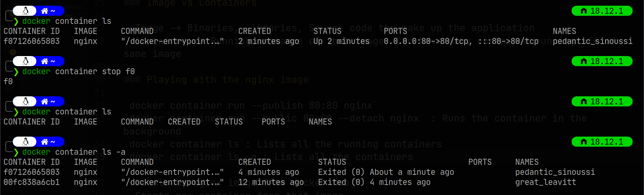Click pedantic_sinoussi in the Up 2 minutes row

click(x=592, y=41)
